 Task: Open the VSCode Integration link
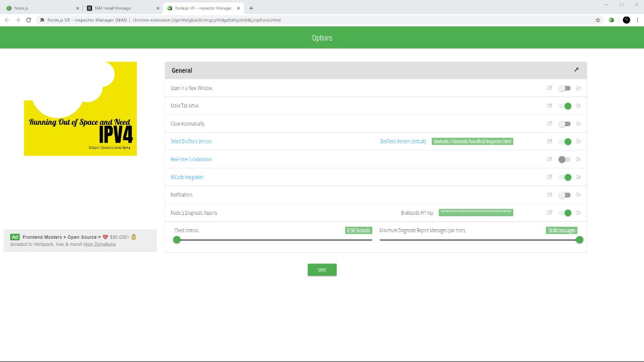tap(188, 177)
